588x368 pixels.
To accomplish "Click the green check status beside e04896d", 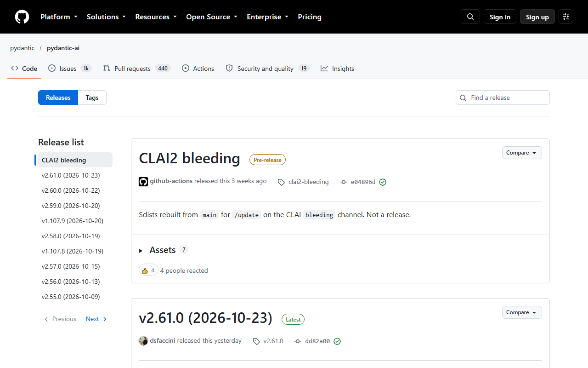I will [x=383, y=182].
